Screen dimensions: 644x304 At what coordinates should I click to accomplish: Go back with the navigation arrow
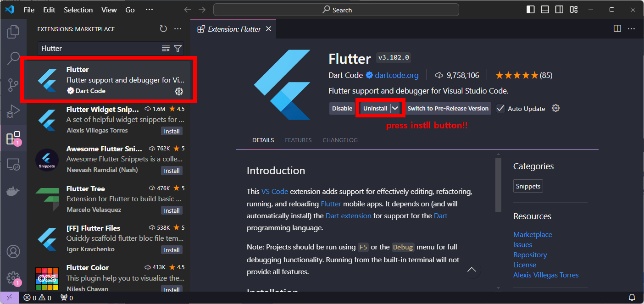[187, 10]
